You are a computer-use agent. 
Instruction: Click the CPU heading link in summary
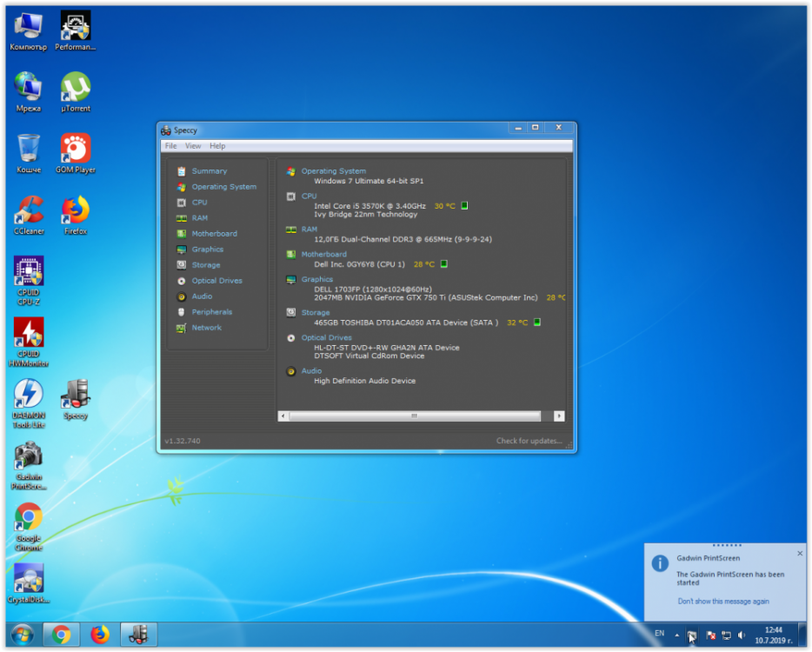pyautogui.click(x=309, y=196)
